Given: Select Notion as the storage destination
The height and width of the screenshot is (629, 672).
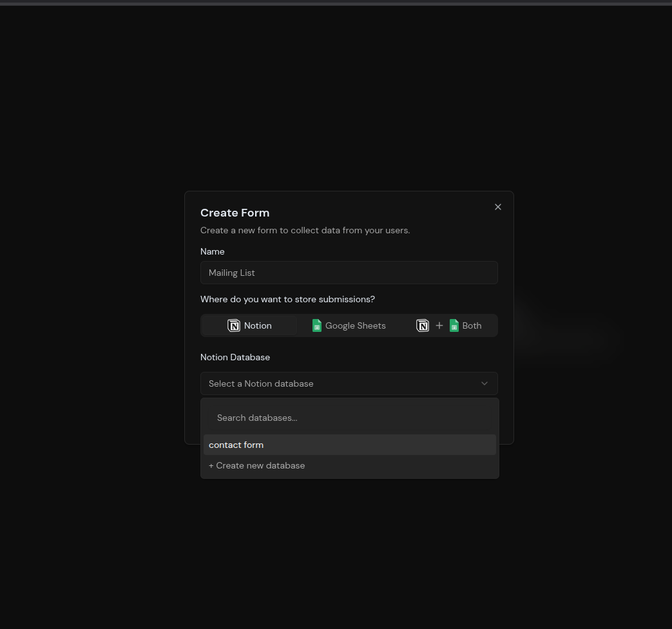Looking at the screenshot, I should (x=249, y=325).
